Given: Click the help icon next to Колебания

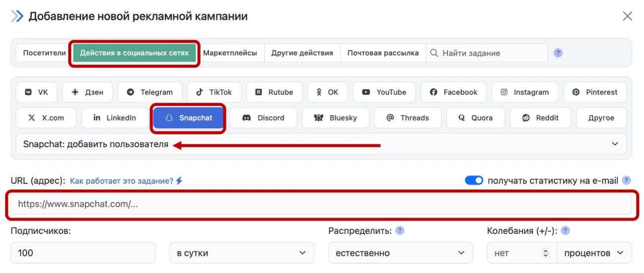Looking at the screenshot, I should click(x=565, y=230).
